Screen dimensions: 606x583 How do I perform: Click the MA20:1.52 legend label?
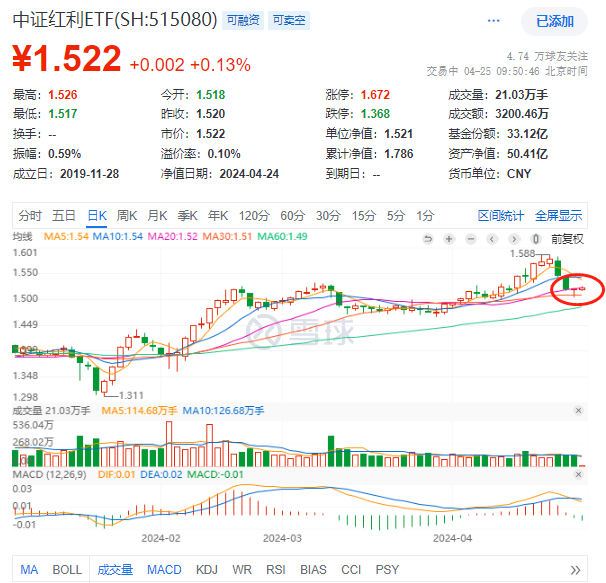point(172,236)
